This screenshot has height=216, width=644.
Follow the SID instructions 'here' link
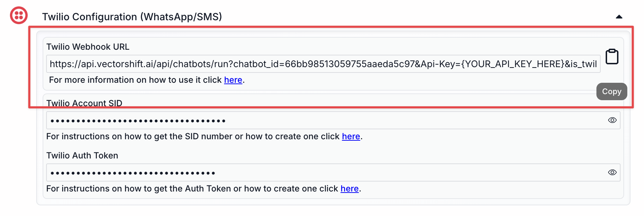coord(351,136)
